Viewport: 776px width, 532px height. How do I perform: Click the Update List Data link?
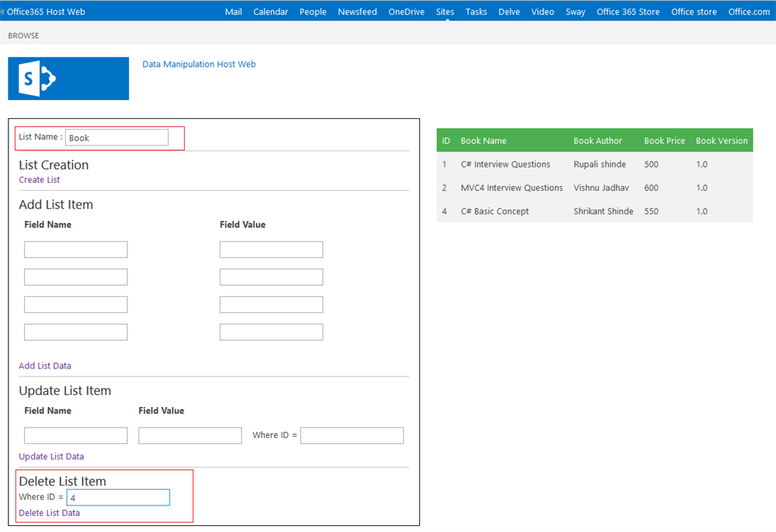pos(51,456)
